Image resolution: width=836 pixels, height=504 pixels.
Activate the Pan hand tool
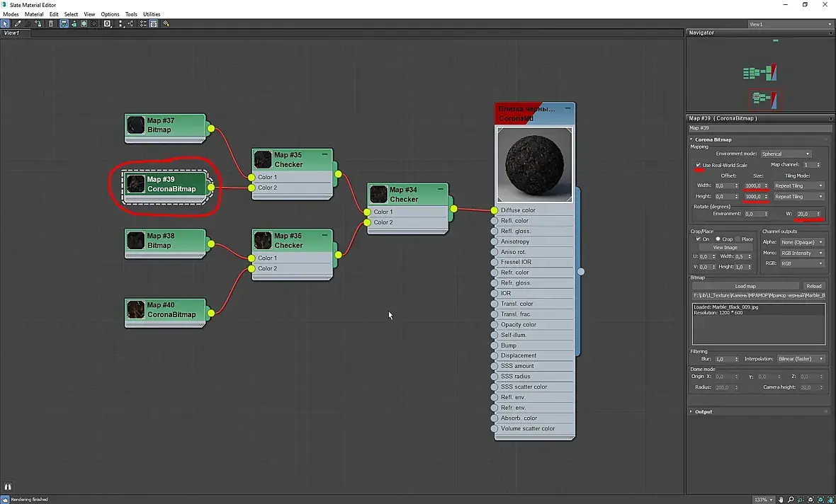pos(781,500)
